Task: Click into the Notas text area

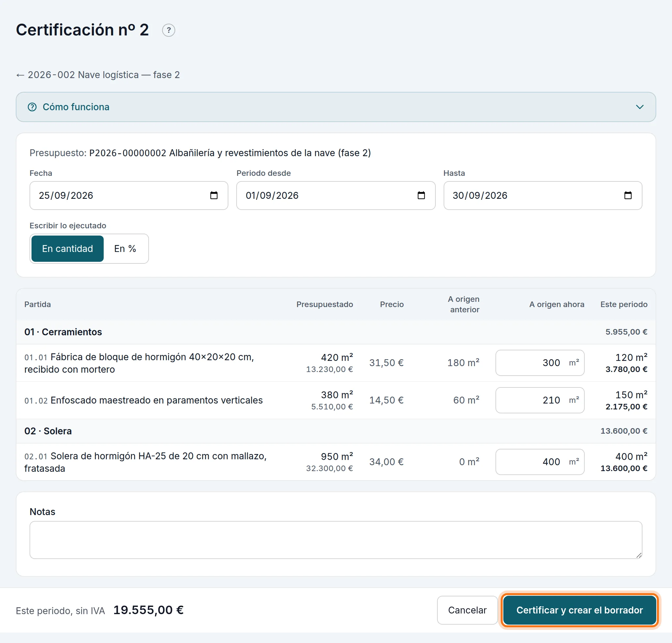Action: (x=336, y=540)
